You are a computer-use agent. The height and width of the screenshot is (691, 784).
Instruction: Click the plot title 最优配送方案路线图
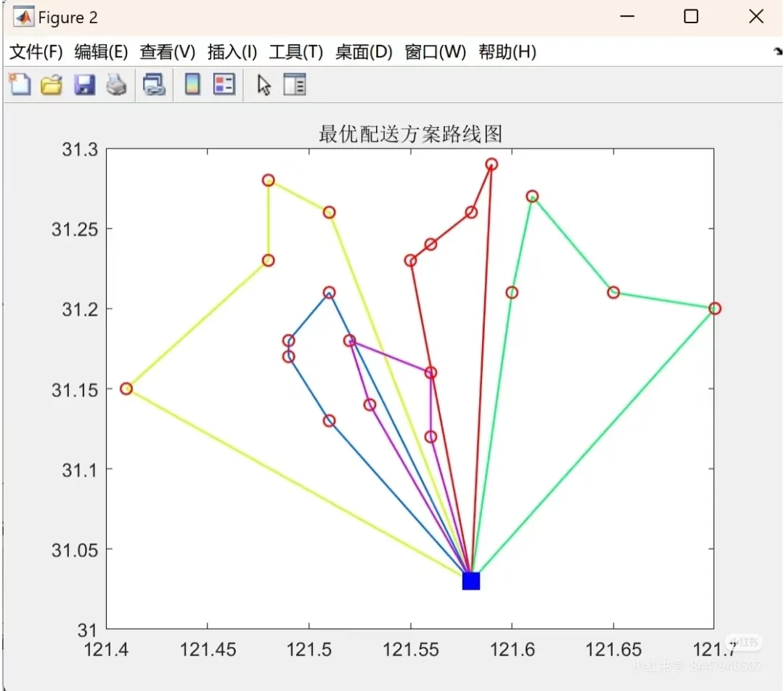point(410,134)
